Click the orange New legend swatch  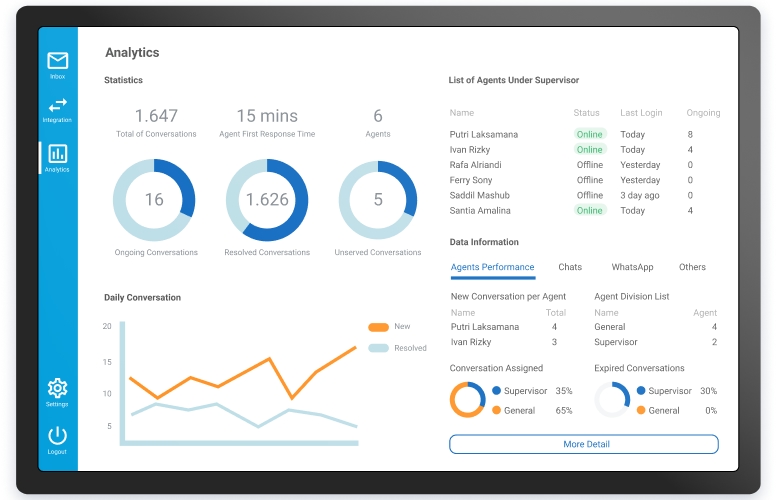coord(378,327)
